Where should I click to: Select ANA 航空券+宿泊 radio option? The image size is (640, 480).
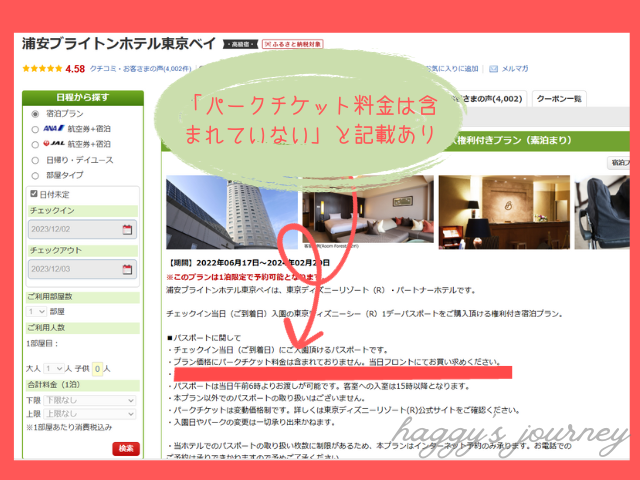(x=35, y=129)
